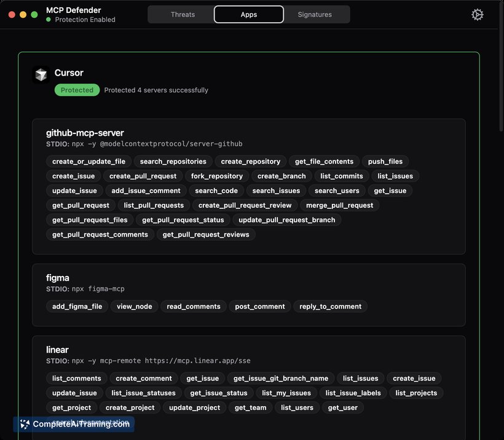Click the Cursor app icon
504x440 pixels.
41,74
